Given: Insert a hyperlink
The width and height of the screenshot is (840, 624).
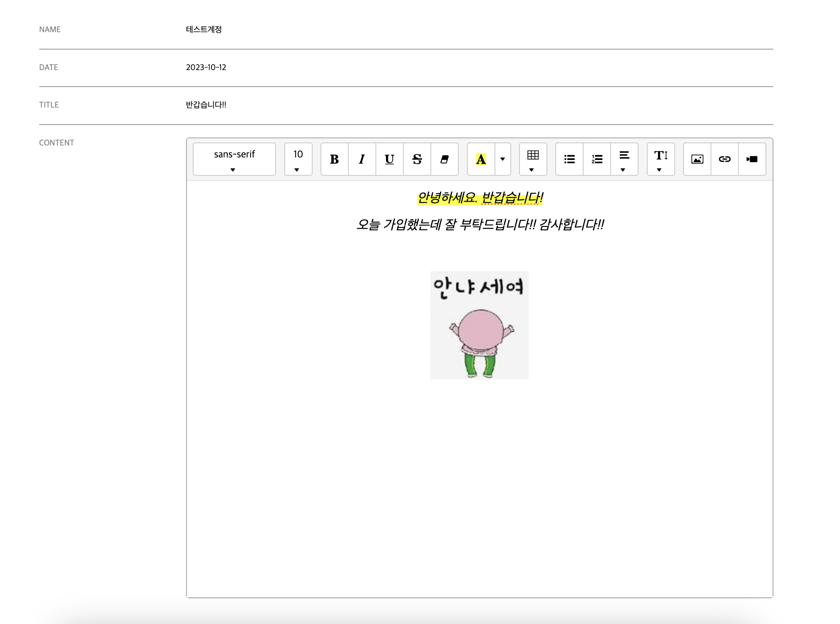Looking at the screenshot, I should [724, 159].
